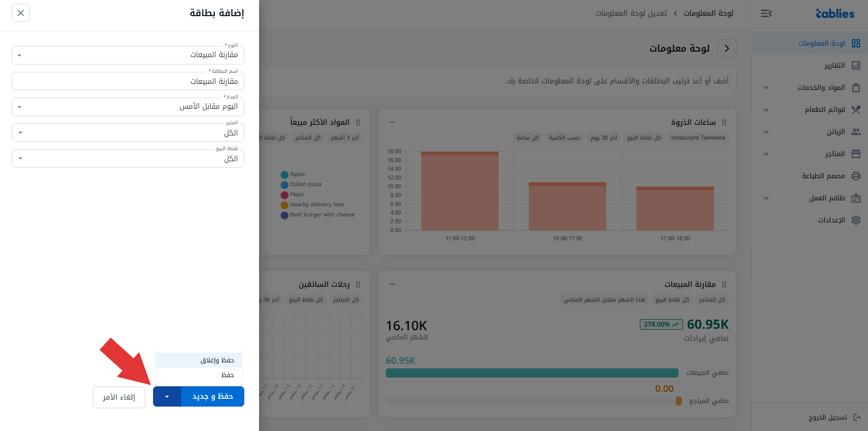Expand the staff submenu chevron
This screenshot has height=431, width=868.
click(x=766, y=198)
